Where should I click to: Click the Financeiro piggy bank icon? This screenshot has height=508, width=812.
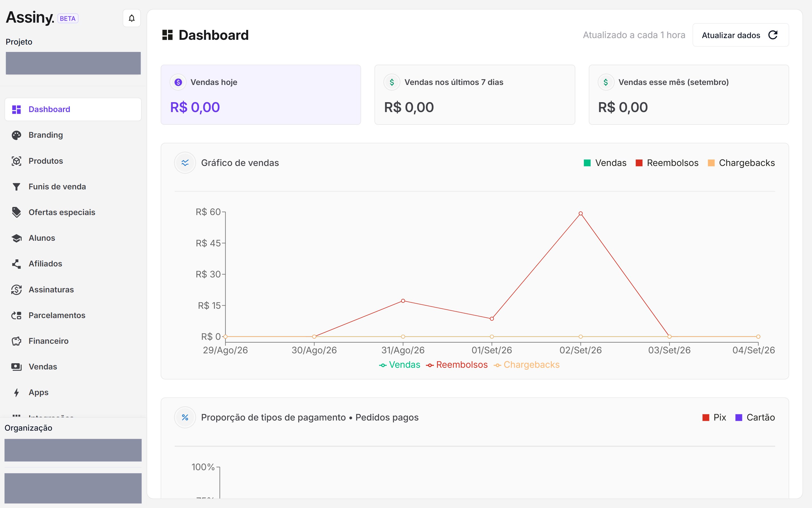16,341
